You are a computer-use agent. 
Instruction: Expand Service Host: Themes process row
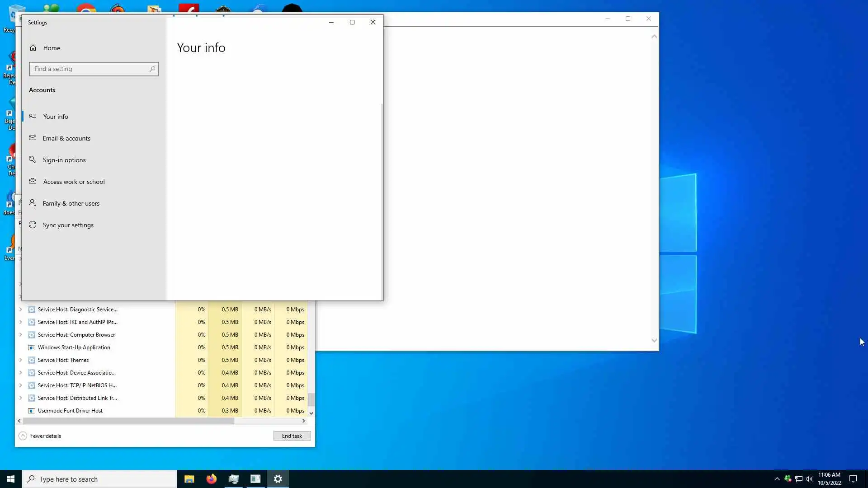(x=20, y=360)
